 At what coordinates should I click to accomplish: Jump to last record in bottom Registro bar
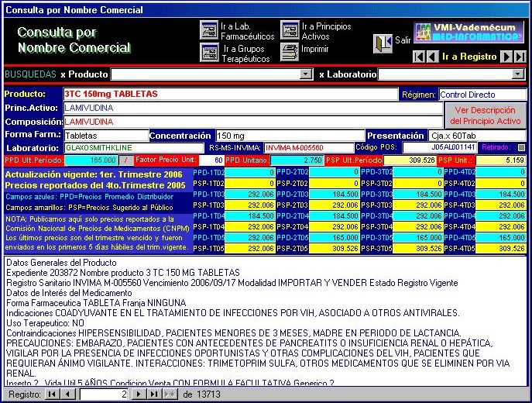pyautogui.click(x=154, y=394)
